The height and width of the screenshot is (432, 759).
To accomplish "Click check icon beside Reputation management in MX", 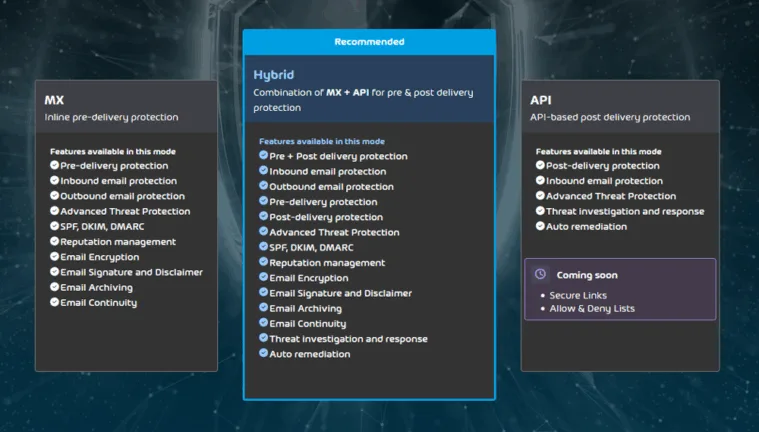I will [55, 241].
